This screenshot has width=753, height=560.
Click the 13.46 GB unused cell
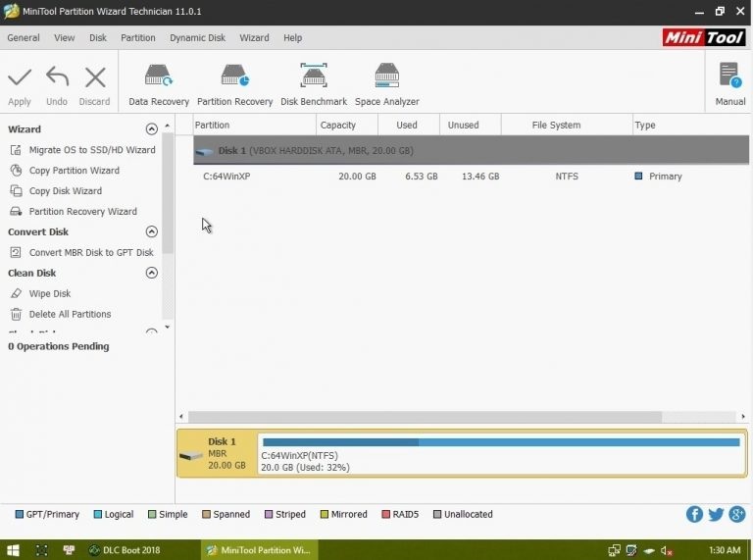pyautogui.click(x=480, y=177)
